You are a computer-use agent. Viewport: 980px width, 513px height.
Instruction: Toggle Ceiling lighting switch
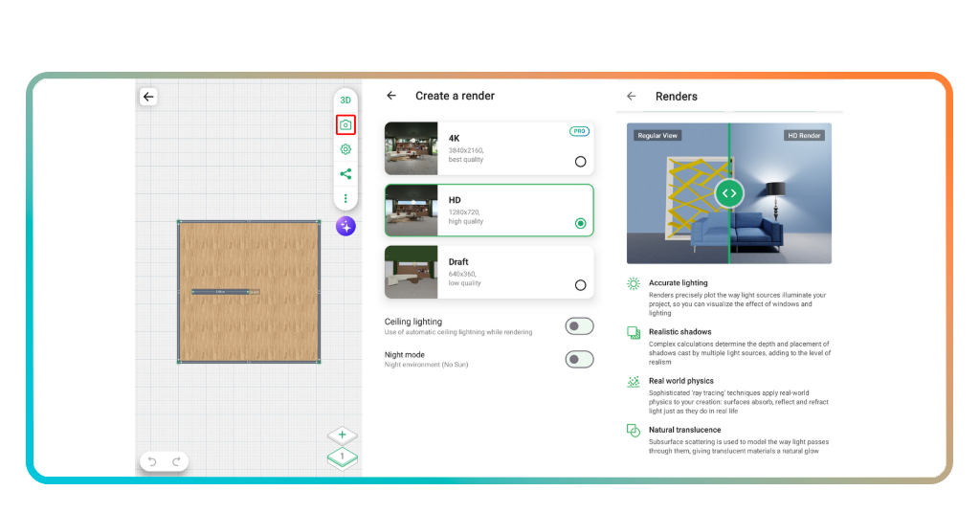click(579, 326)
